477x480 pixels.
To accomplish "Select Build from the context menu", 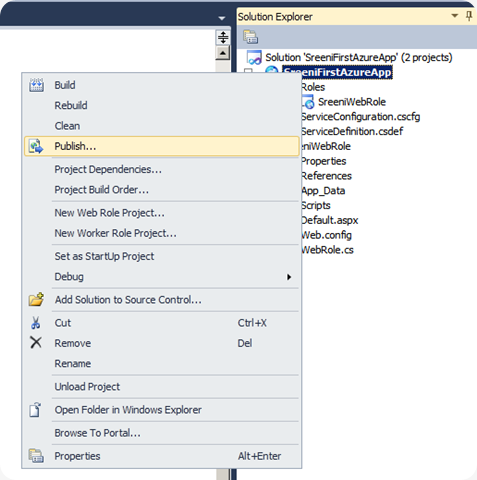I will pos(162,85).
